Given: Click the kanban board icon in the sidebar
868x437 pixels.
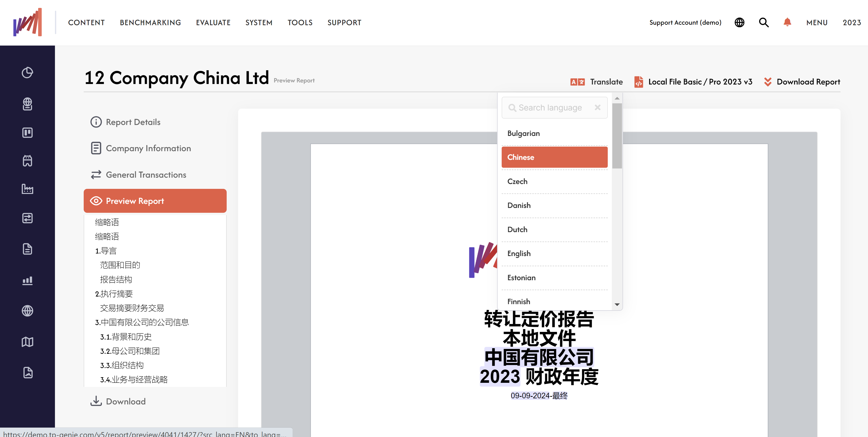Looking at the screenshot, I should pyautogui.click(x=27, y=133).
